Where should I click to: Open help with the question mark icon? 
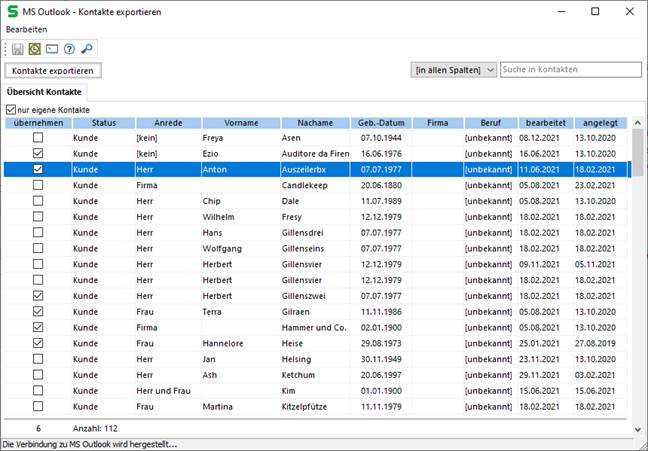(x=69, y=48)
